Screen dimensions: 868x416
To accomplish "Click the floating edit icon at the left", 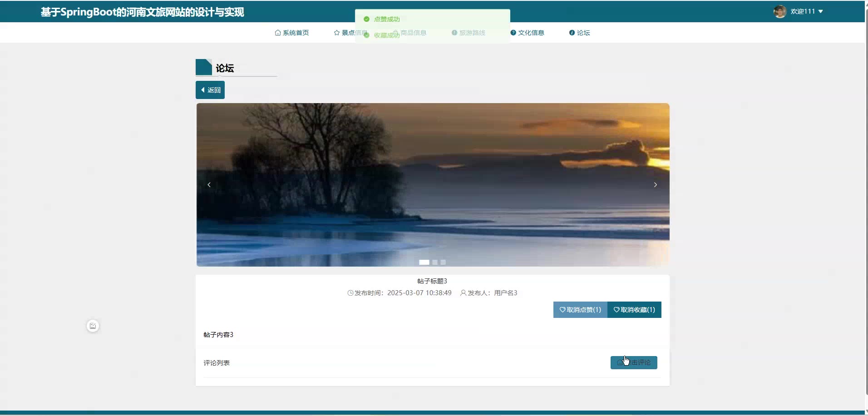I will pos(93,326).
